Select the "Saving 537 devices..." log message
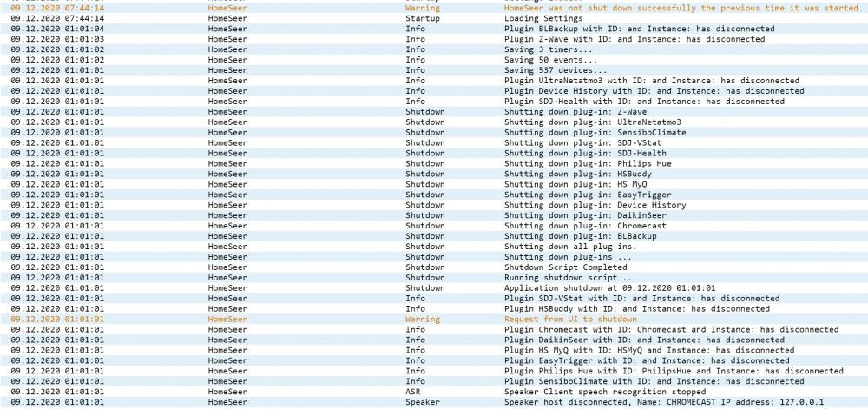Image resolution: width=868 pixels, height=409 pixels. click(x=556, y=70)
